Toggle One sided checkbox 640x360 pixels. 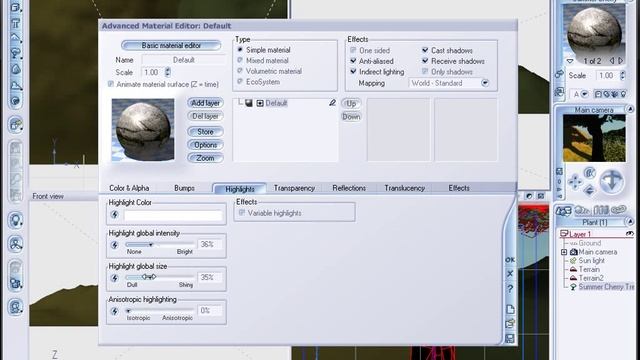tap(353, 50)
